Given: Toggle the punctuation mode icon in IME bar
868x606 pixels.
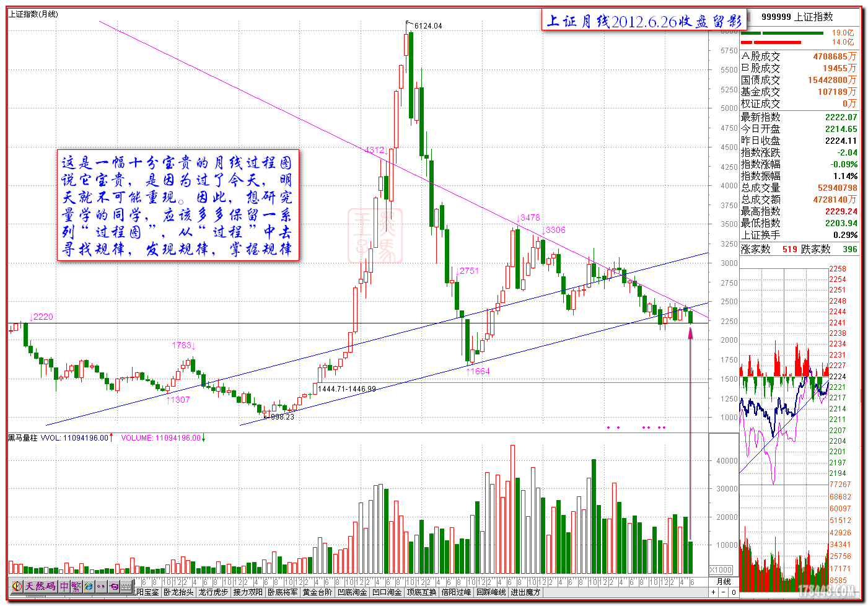Looking at the screenshot, I should (101, 586).
